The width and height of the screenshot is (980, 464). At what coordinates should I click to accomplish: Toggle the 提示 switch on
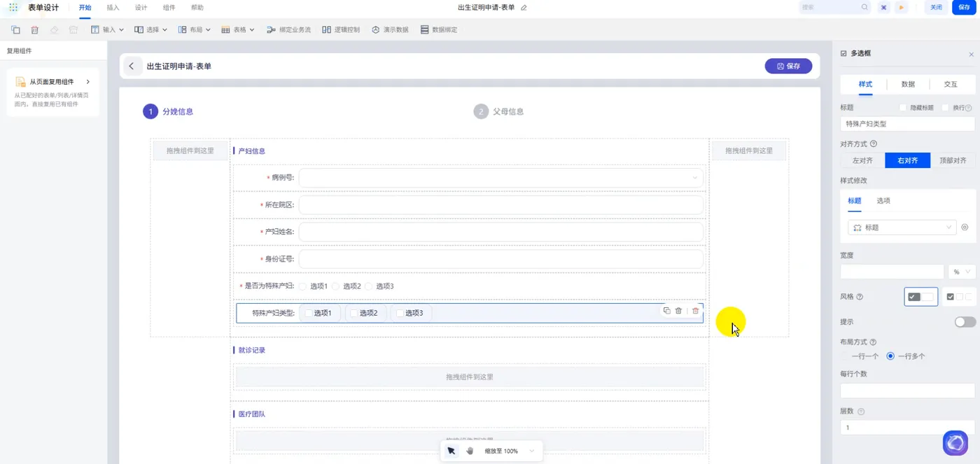[x=965, y=322]
